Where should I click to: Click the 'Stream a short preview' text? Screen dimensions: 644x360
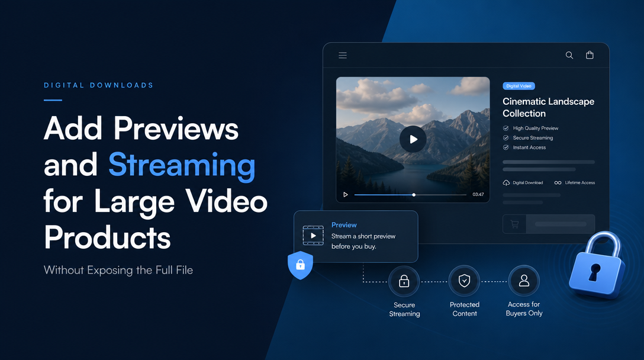(x=363, y=236)
